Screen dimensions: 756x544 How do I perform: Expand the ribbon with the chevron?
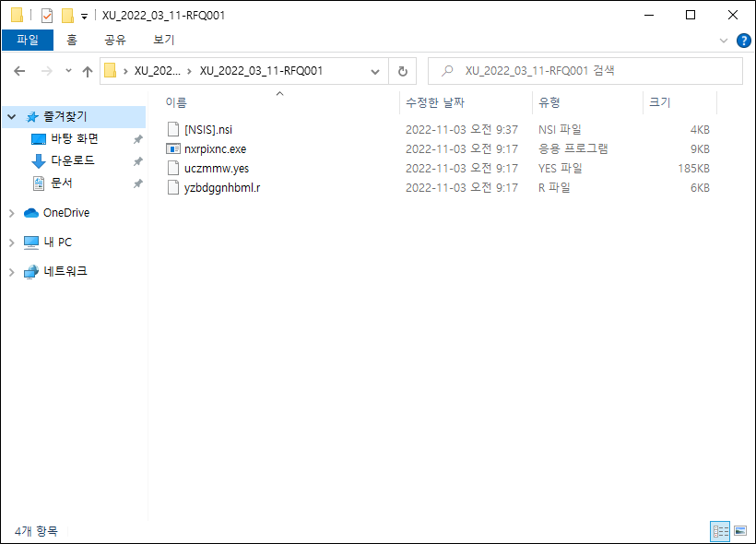point(724,41)
